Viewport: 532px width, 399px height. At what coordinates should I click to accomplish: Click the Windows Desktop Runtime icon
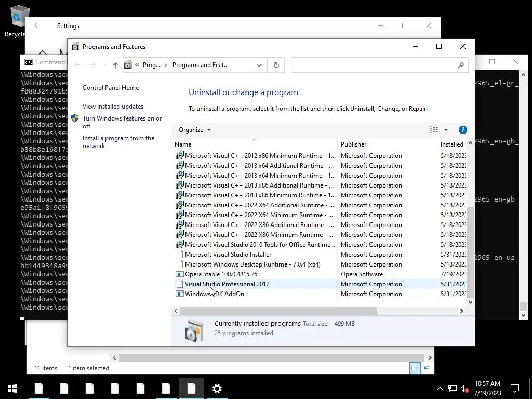tap(179, 264)
